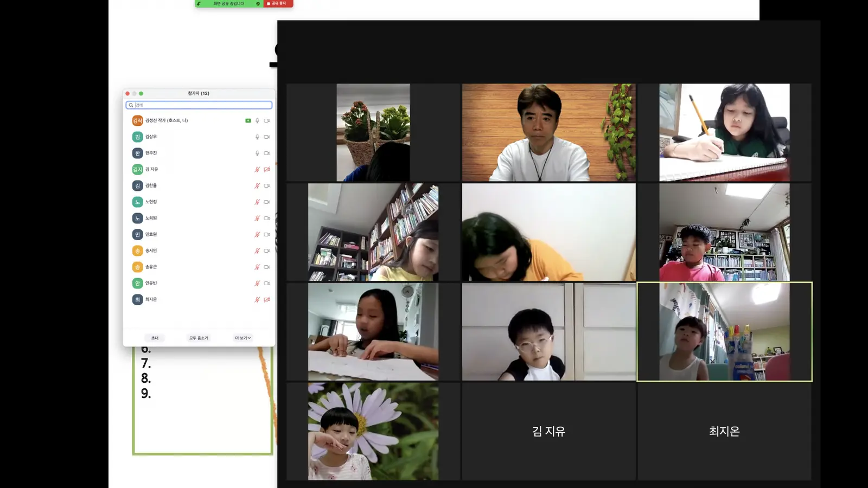Viewport: 868px width, 488px height.
Task: Select the highlighted active speaker video tile
Action: 724,331
